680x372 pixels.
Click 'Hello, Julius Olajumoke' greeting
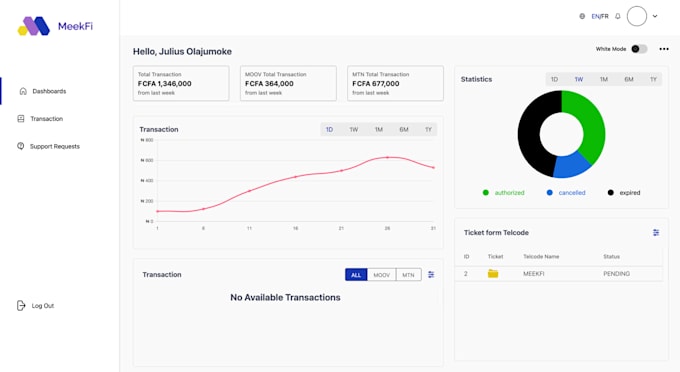click(182, 52)
